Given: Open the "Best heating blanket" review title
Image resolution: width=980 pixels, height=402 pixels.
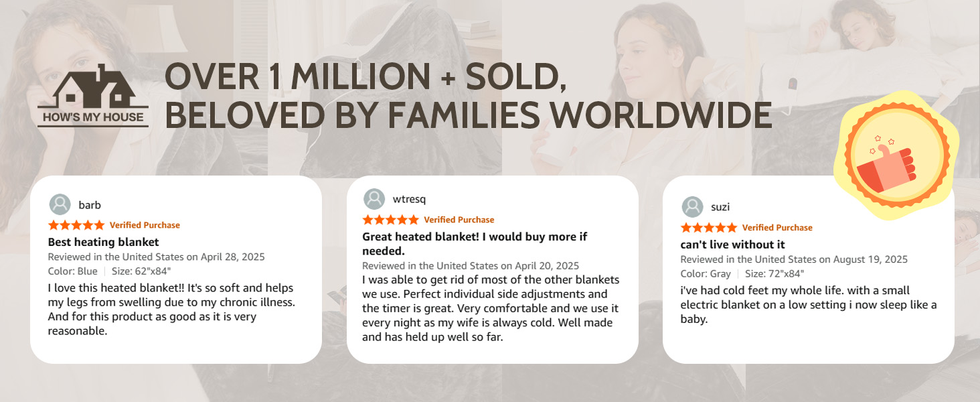Looking at the screenshot, I should (104, 242).
